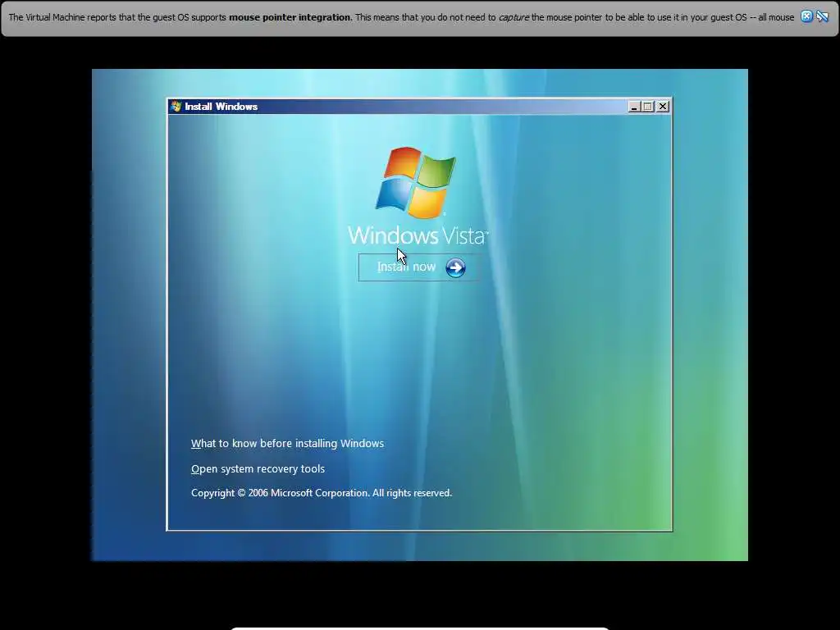The image size is (840, 630).
Task: Click the Install Windows window title text
Action: 221,107
